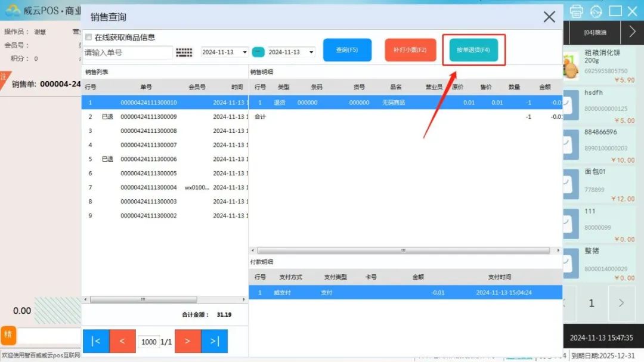The width and height of the screenshot is (644, 362).
Task: Select the [04]粮油 category tab
Action: click(595, 32)
